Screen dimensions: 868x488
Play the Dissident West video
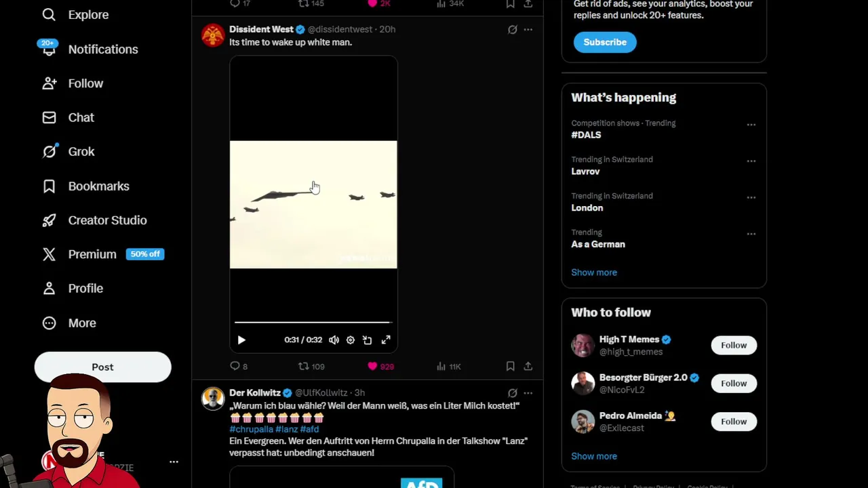point(241,340)
